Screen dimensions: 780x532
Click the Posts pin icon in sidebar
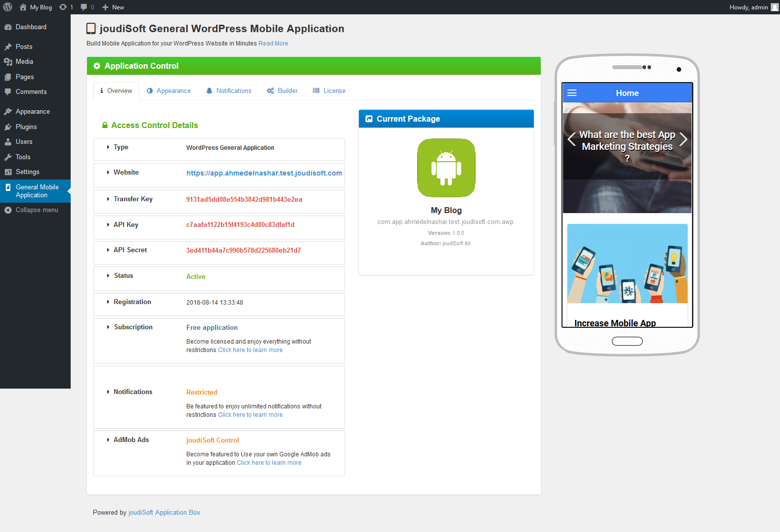point(8,47)
